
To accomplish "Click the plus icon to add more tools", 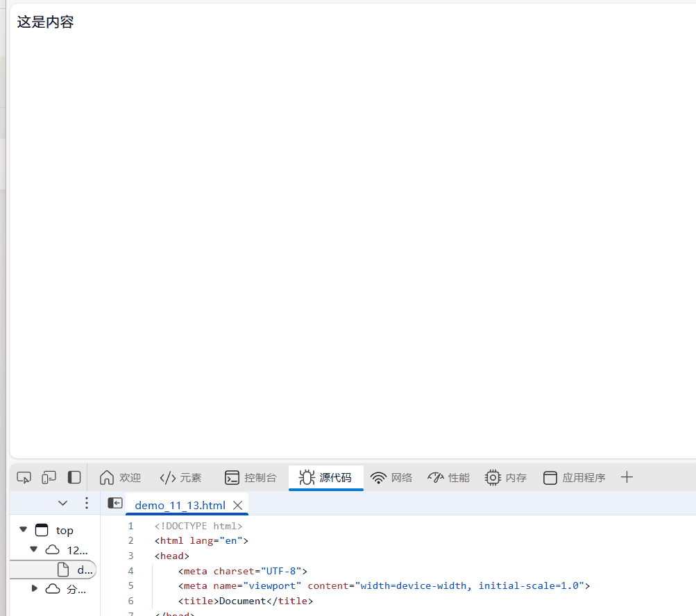I will pos(627,477).
